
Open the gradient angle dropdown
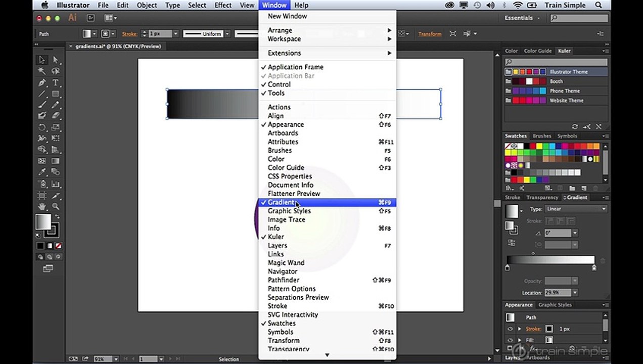coord(575,233)
